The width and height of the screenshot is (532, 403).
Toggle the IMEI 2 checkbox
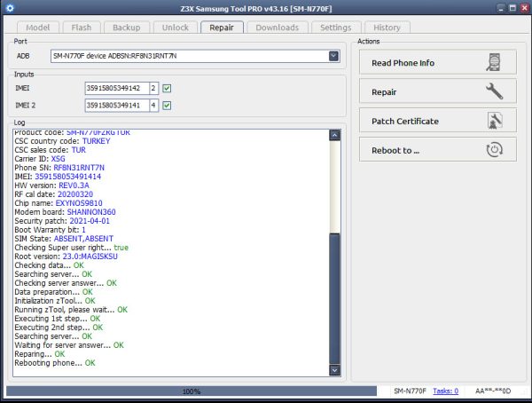(x=167, y=106)
